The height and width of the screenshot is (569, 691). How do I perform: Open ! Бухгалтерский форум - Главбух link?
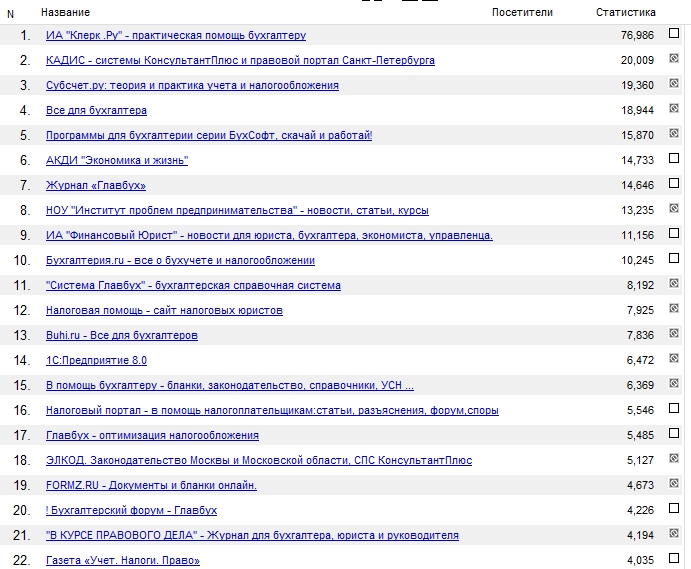pyautogui.click(x=131, y=510)
